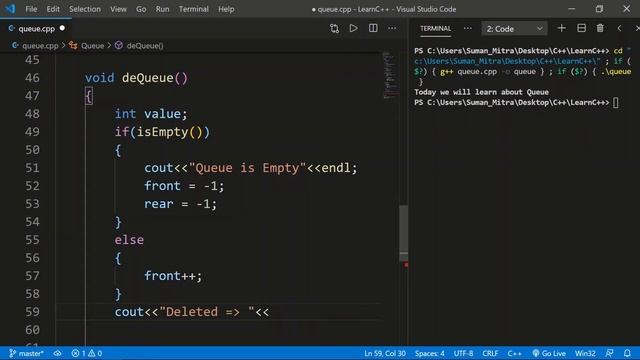Click line number 46 in gutter
The height and width of the screenshot is (360, 640).
[32, 78]
